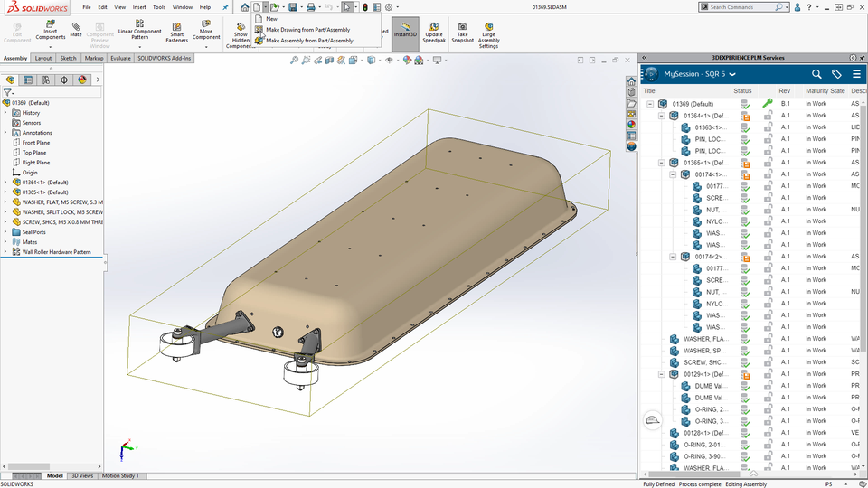Click the Home icon in the quick access toolbar
This screenshot has height=488, width=868.
pos(245,7)
